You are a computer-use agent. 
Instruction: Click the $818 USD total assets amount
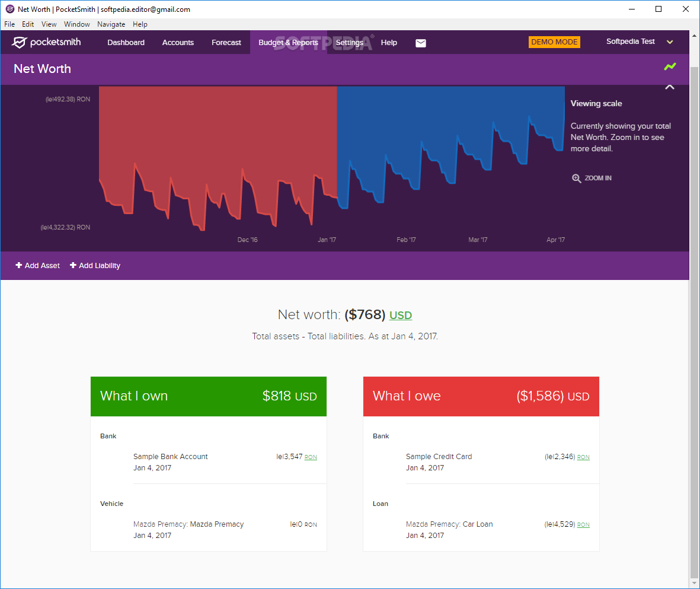(x=290, y=396)
